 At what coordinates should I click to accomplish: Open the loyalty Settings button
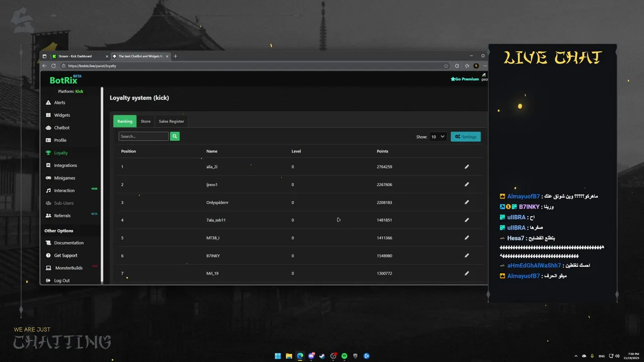466,136
